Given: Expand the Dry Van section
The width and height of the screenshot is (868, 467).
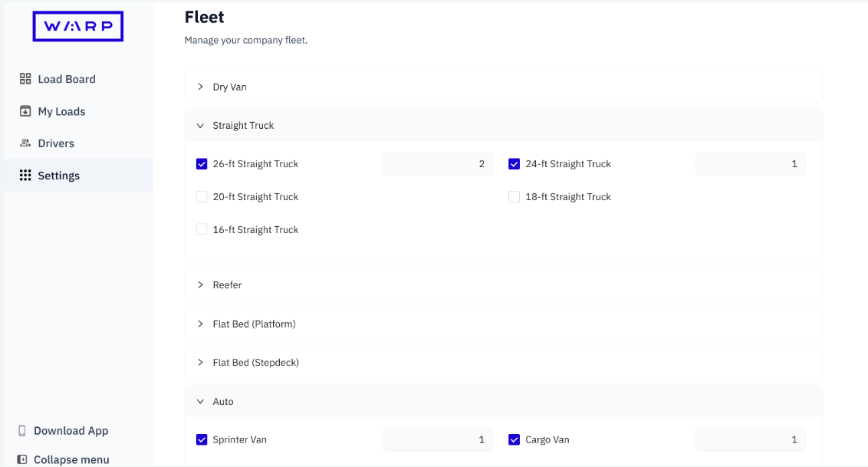Looking at the screenshot, I should coord(503,87).
